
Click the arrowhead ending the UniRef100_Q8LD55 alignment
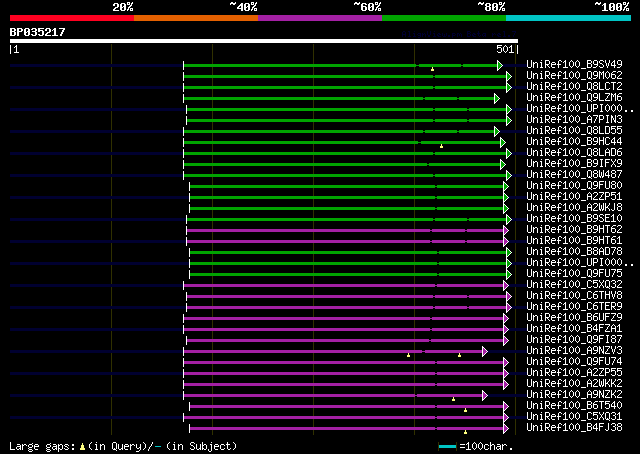click(x=497, y=131)
